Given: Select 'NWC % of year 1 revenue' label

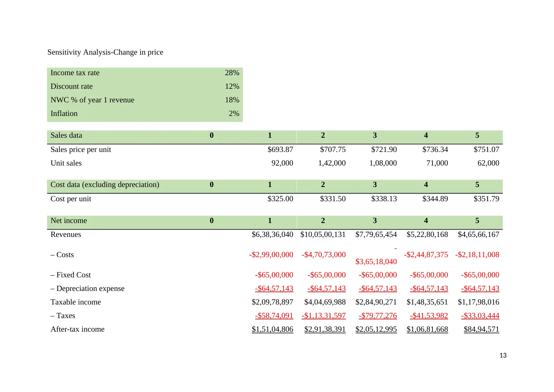Looking at the screenshot, I should pyautogui.click(x=92, y=100).
